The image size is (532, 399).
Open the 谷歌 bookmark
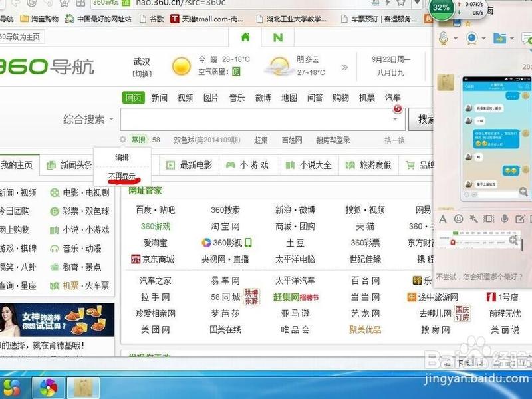pos(152,19)
